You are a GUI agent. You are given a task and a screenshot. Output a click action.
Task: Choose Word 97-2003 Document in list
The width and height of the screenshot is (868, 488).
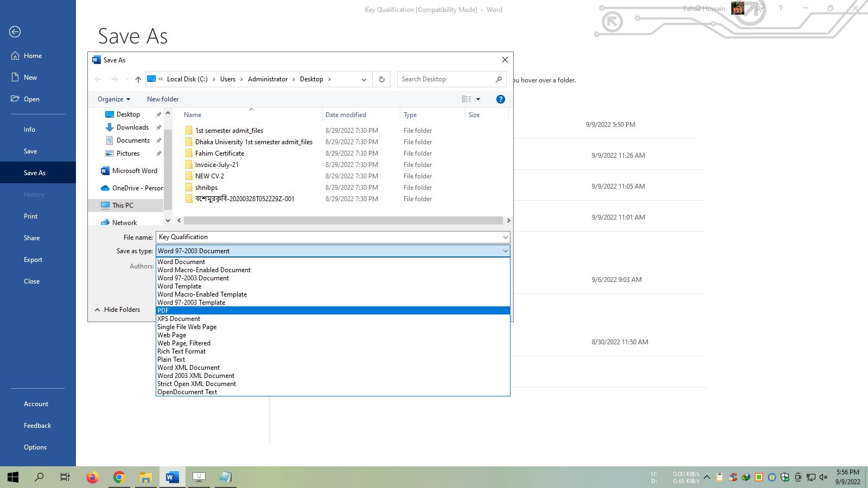coord(333,278)
